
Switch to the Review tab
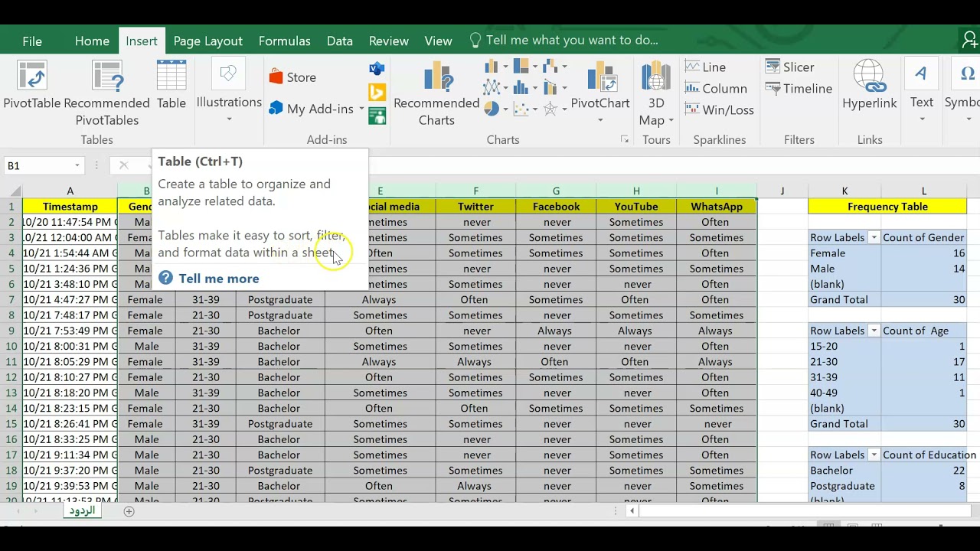388,41
